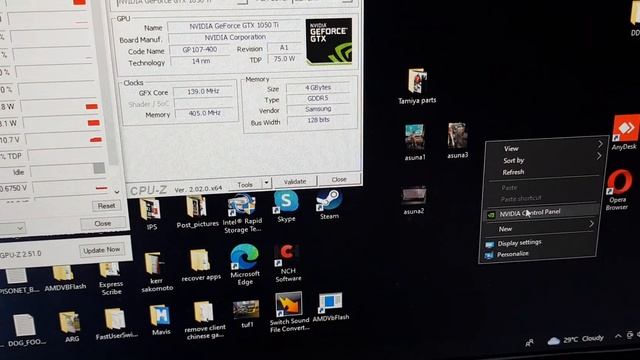Launch Opera Browser shortcut
The width and height of the screenshot is (640, 360).
619,182
